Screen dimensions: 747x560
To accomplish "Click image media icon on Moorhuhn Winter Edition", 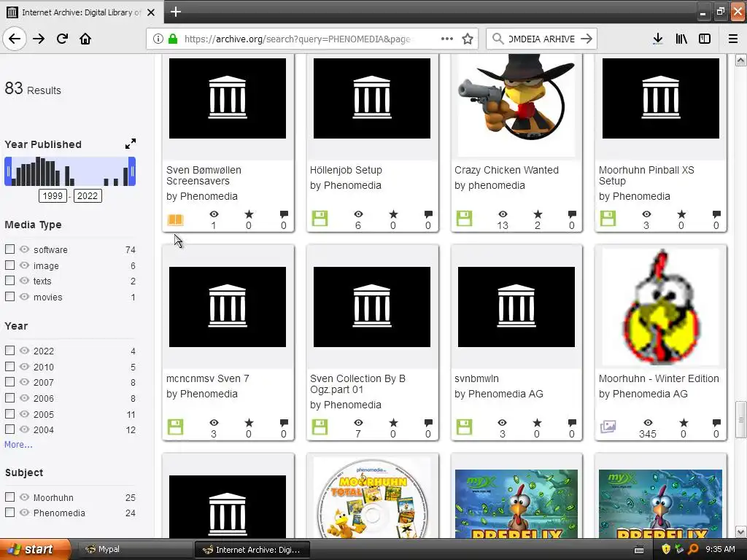I will pyautogui.click(x=608, y=427).
